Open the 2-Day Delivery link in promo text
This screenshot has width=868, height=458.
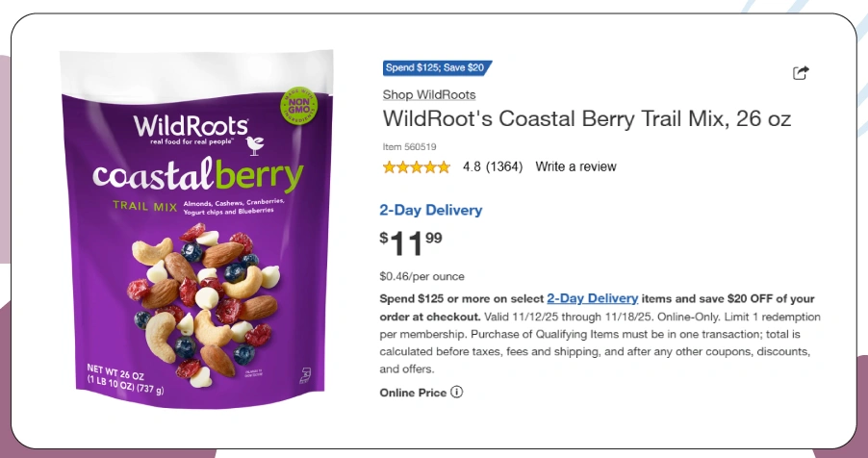point(592,298)
